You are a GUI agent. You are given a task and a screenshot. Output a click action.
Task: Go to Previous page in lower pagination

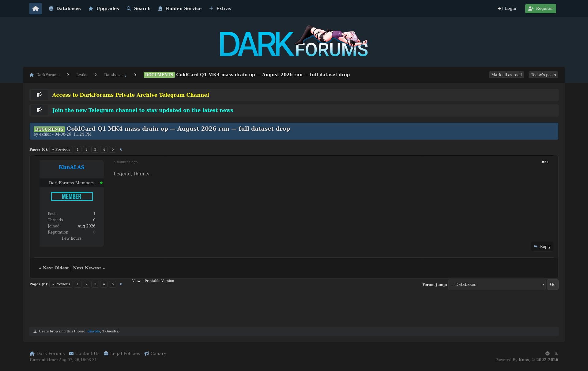tap(61, 284)
